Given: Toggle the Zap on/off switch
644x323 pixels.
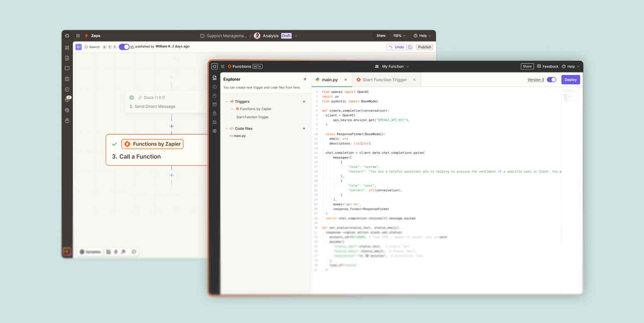Looking at the screenshot, I should 124,47.
